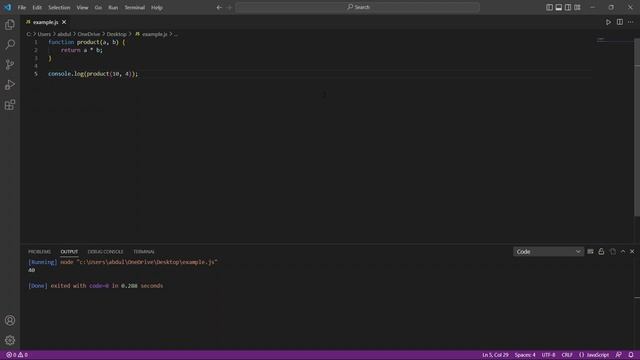
Task: Switch to the Debug Console tab
Action: (105, 251)
